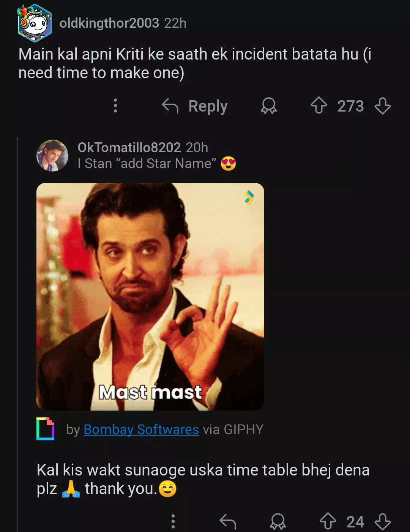Screen dimensions: 410x532
Task: Open oldkingthor2003's avatar
Action: point(35,23)
